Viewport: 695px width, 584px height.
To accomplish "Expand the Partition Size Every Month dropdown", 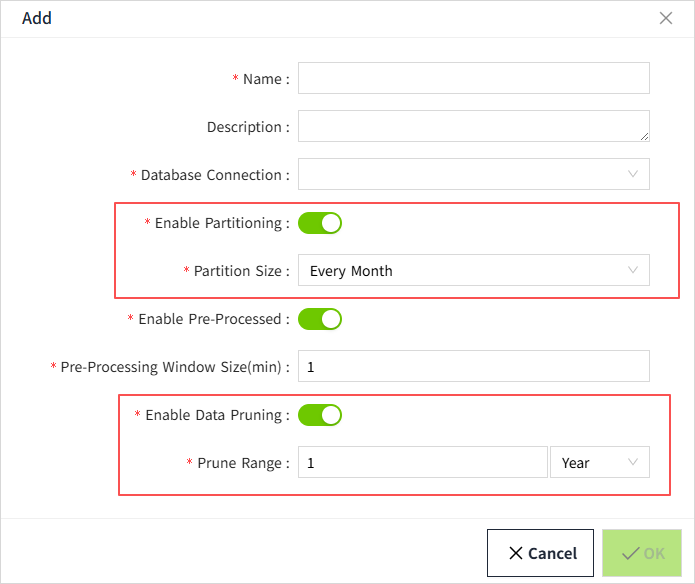I will 473,270.
